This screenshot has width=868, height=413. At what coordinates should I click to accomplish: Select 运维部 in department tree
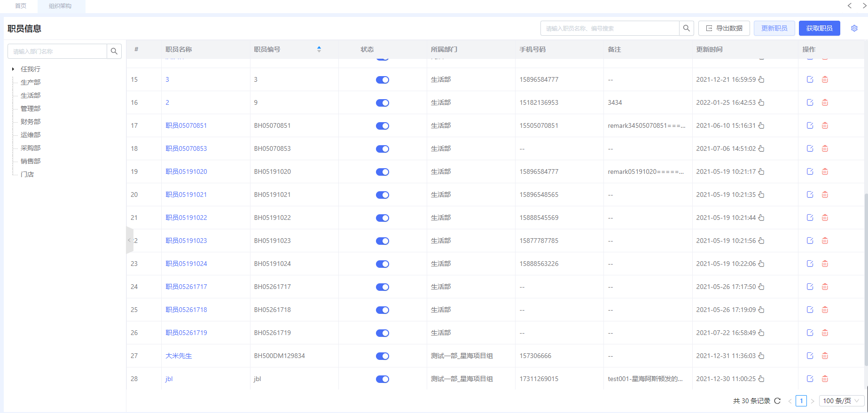[x=31, y=135]
